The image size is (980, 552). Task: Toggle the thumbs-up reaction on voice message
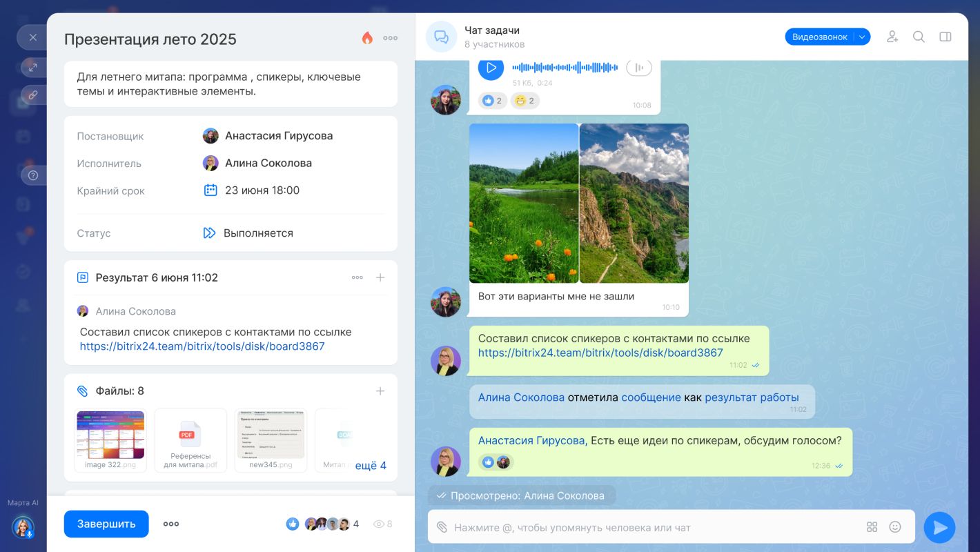[x=492, y=101]
